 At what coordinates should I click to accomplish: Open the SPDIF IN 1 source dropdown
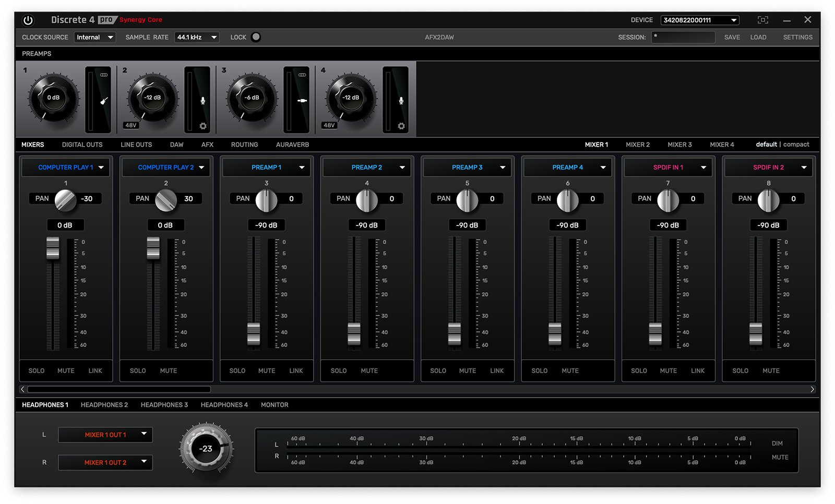coord(668,167)
